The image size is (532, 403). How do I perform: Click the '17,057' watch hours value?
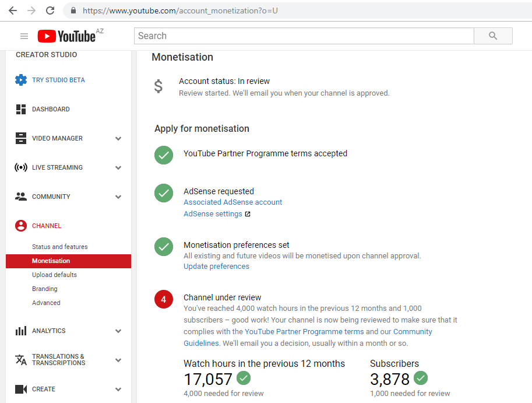pos(208,379)
